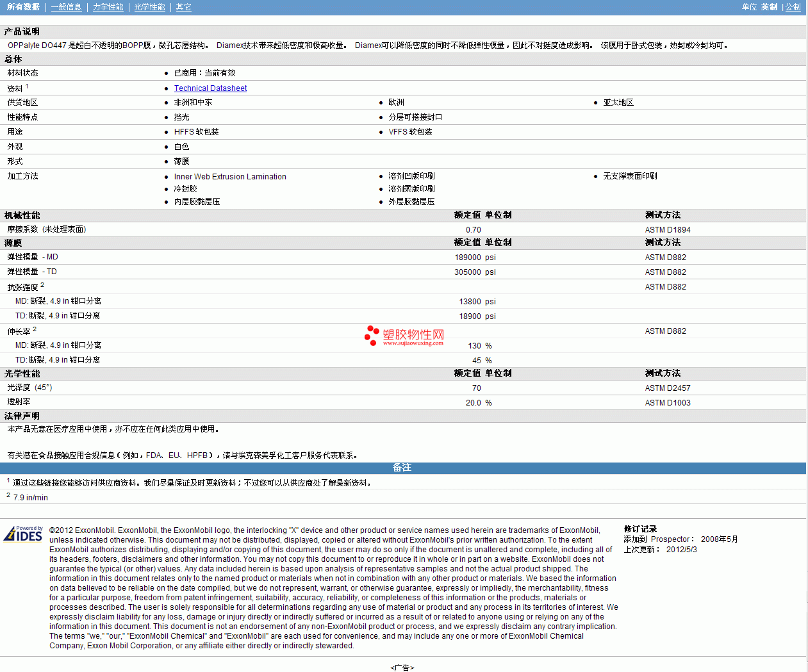Viewport: 808px width, 672px height.
Task: Click the 无支撑表面印刷 processing entry
Action: 630,176
